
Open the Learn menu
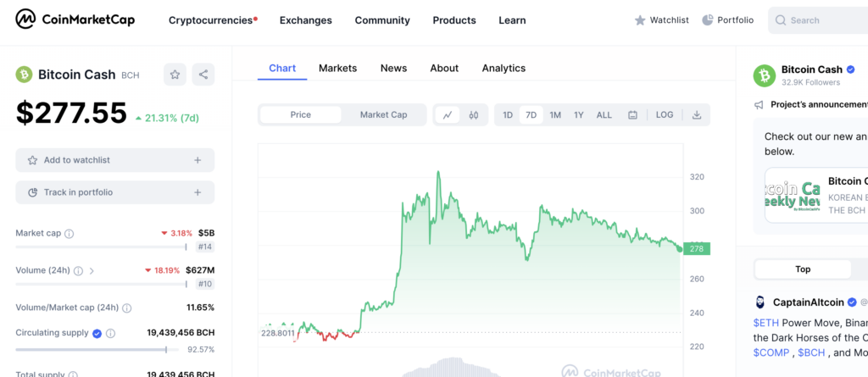point(512,20)
